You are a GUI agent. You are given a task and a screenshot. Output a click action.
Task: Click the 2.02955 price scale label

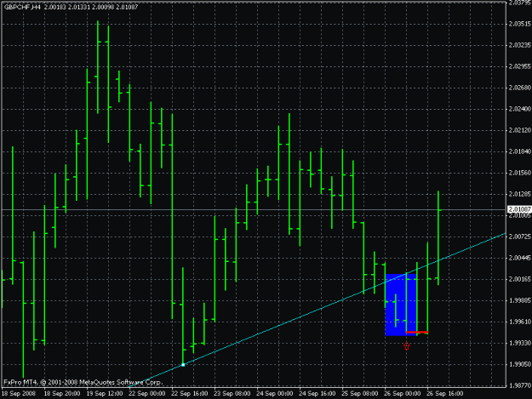click(520, 66)
